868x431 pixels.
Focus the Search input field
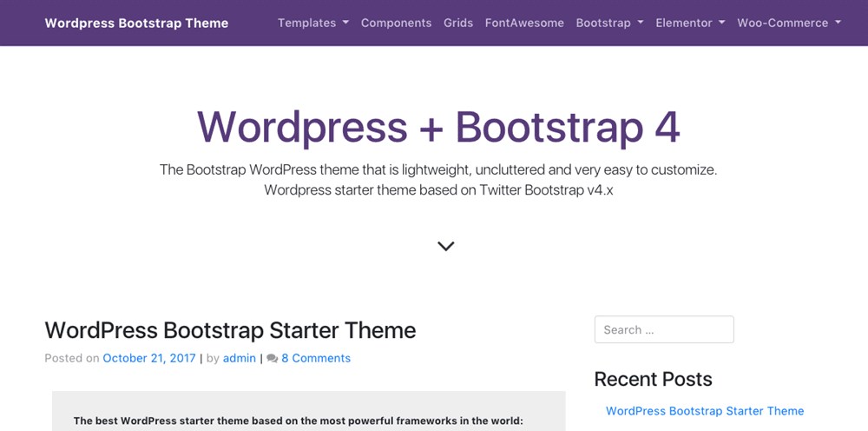[664, 329]
